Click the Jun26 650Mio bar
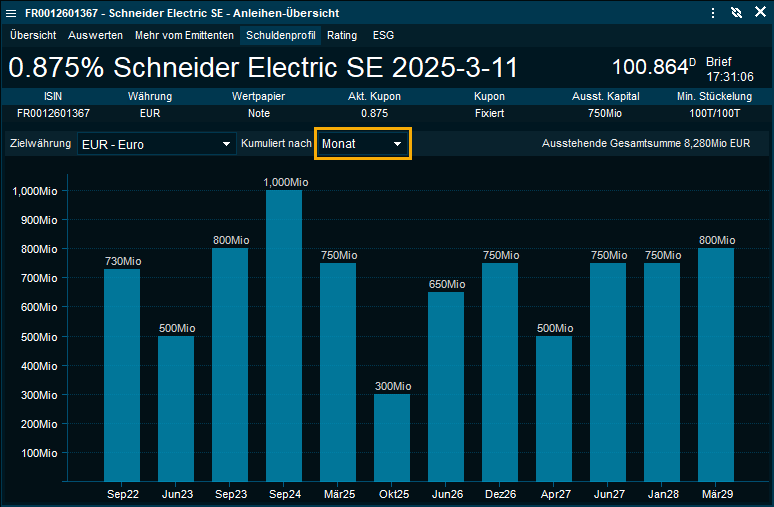This screenshot has height=507, width=774. pyautogui.click(x=446, y=386)
